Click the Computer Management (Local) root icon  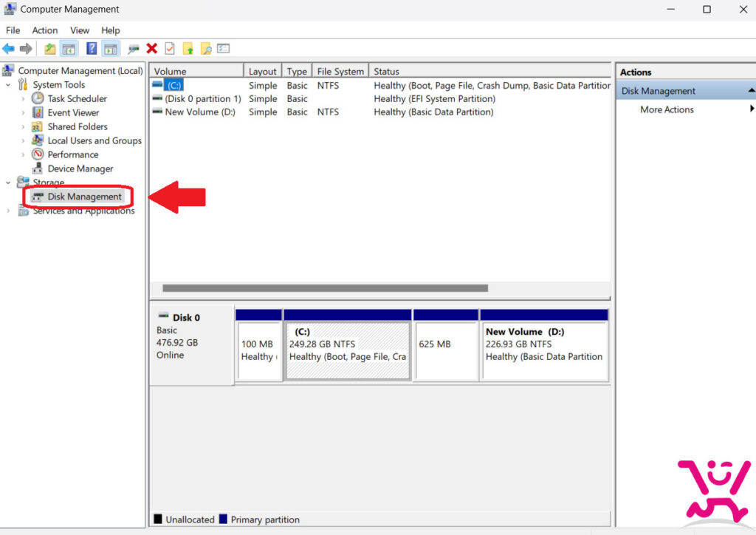point(7,70)
